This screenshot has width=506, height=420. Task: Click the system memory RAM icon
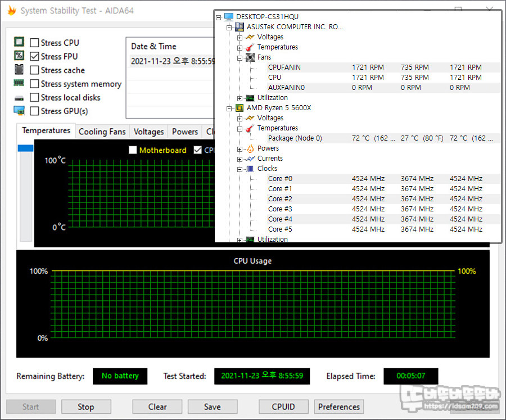19,83
